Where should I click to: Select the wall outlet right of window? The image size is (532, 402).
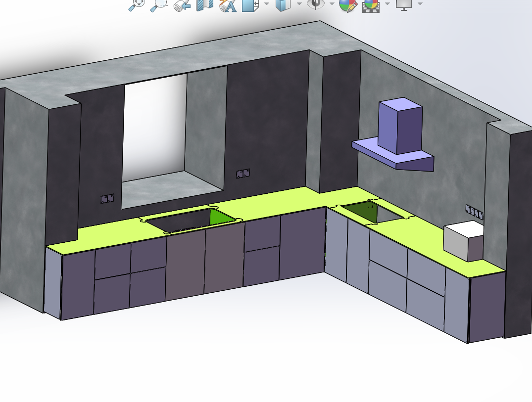coord(243,174)
